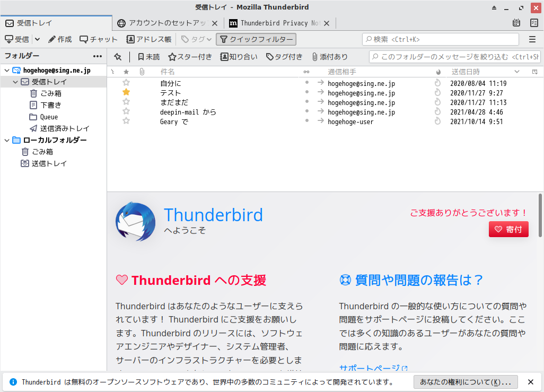Viewport: 544px width, 392px height.
Task: Open the Tasks tab icon
Action: click(534, 23)
